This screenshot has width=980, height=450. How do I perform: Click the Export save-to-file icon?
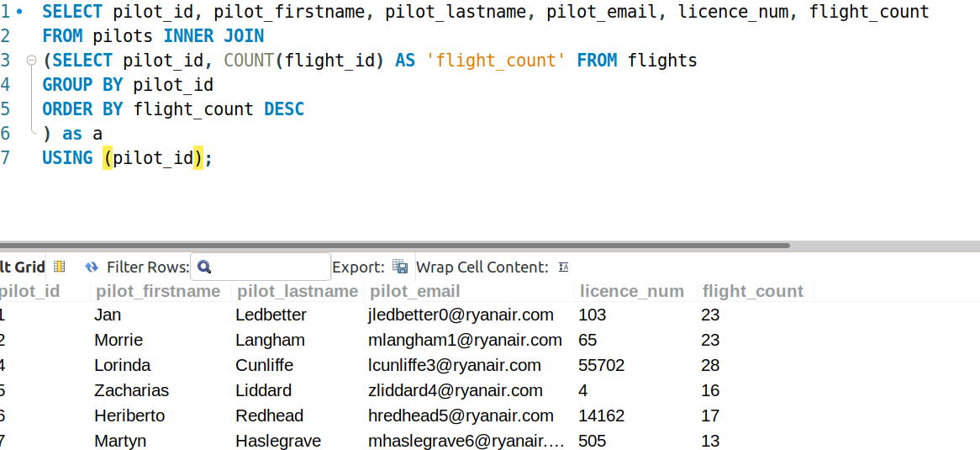point(400,267)
